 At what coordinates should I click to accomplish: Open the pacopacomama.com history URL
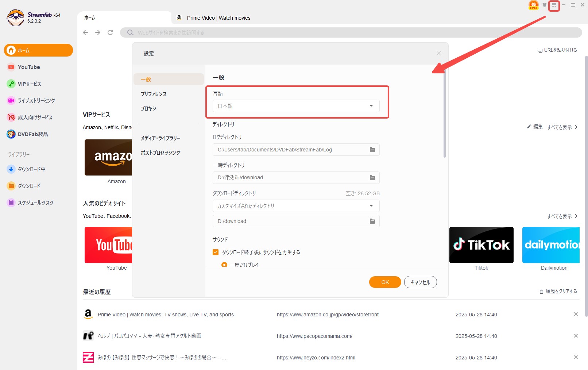tap(314, 336)
